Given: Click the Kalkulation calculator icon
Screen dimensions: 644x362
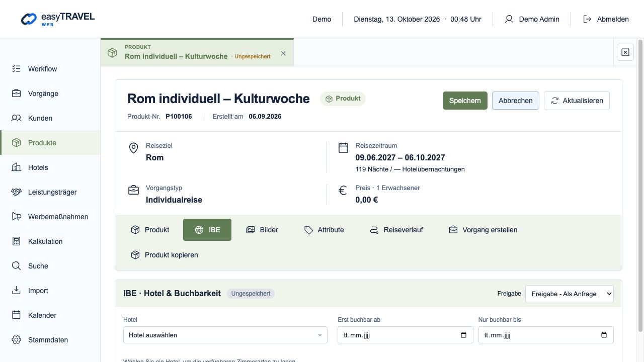Looking at the screenshot, I should click(x=17, y=241).
